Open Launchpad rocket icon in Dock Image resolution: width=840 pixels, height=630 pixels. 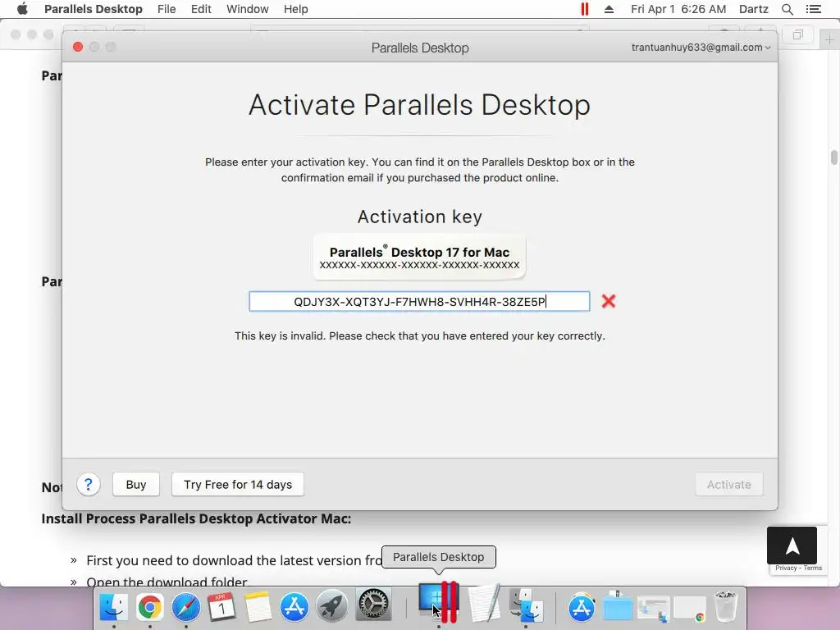[x=331, y=608]
